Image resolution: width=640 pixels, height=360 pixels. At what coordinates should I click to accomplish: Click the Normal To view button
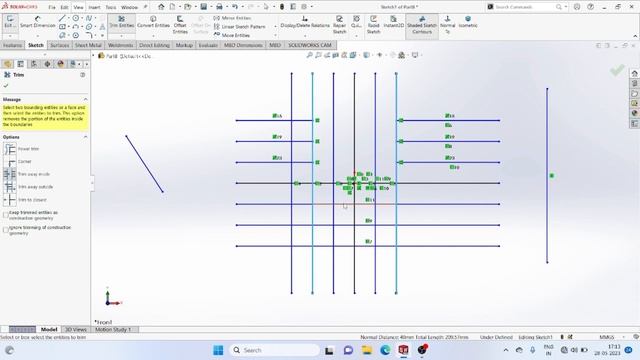(447, 25)
